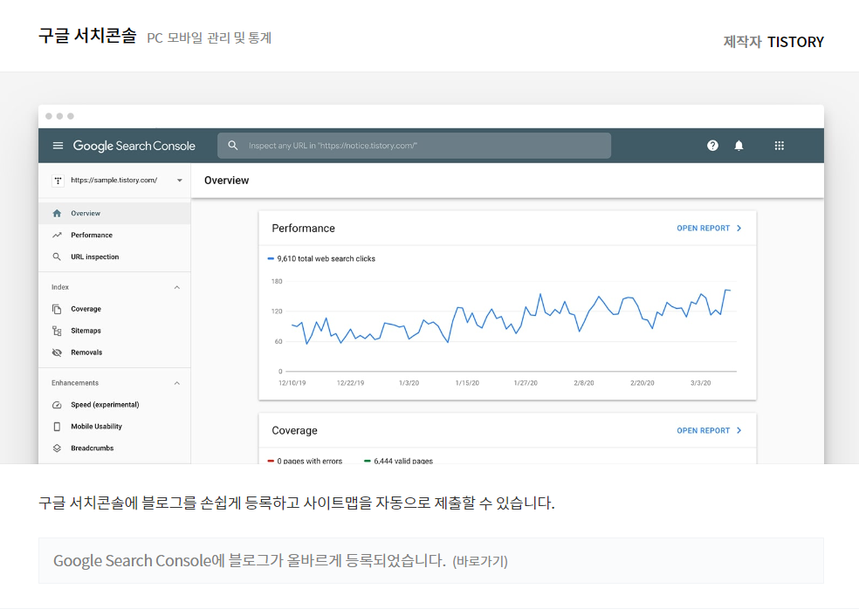
Task: Click the 구글 서치콘솔 title
Action: [87, 36]
